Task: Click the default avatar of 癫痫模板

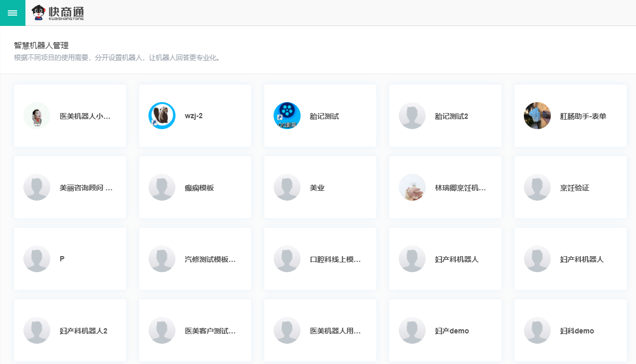Action: pyautogui.click(x=162, y=187)
